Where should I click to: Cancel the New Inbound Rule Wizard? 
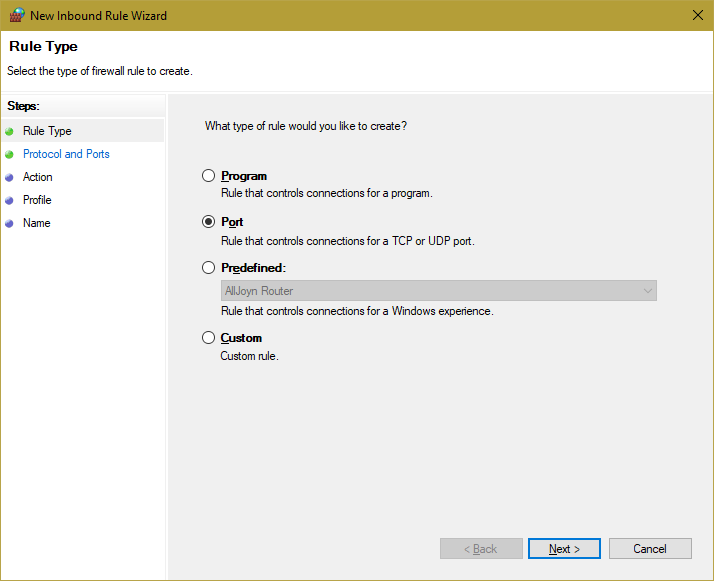pos(650,549)
